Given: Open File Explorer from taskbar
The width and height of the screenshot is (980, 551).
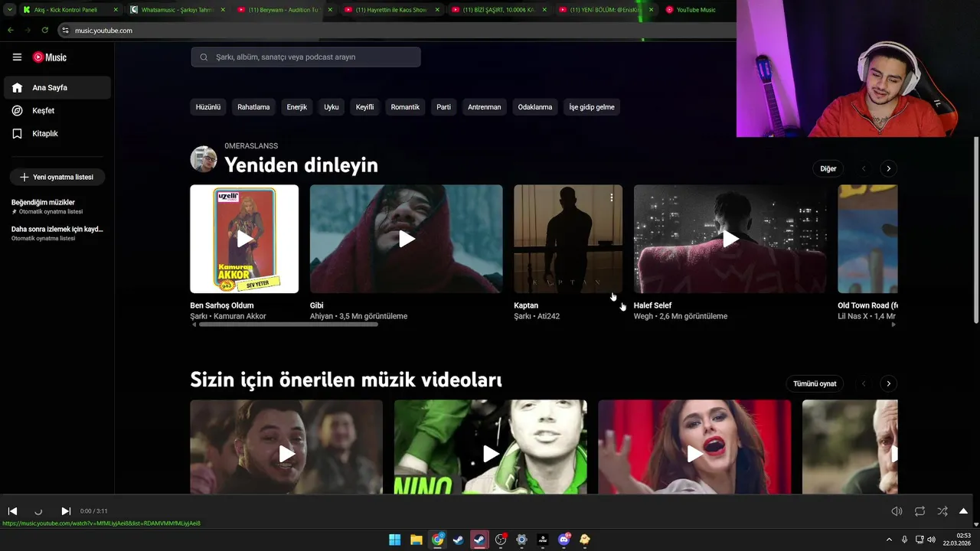Looking at the screenshot, I should tap(416, 540).
